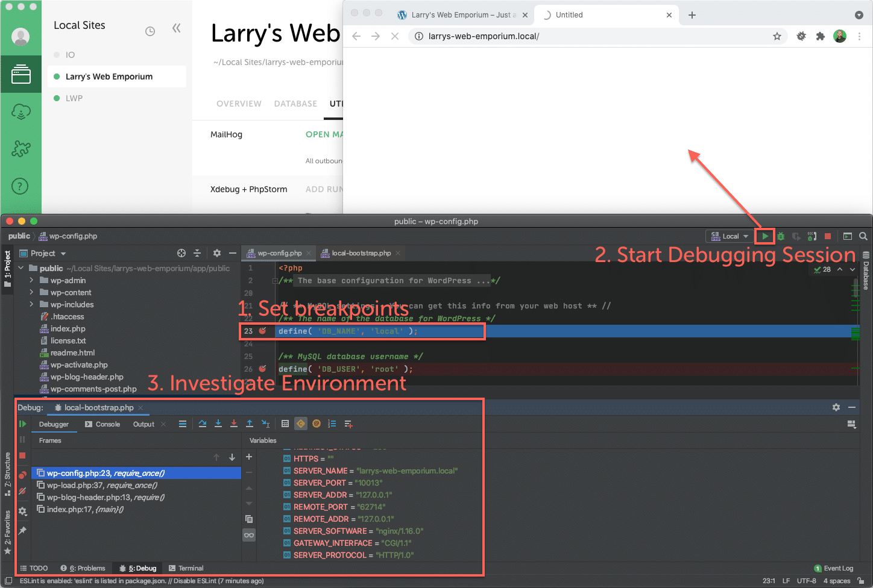Click View Breakpoints icon in Debug sidebar

tap(22, 475)
